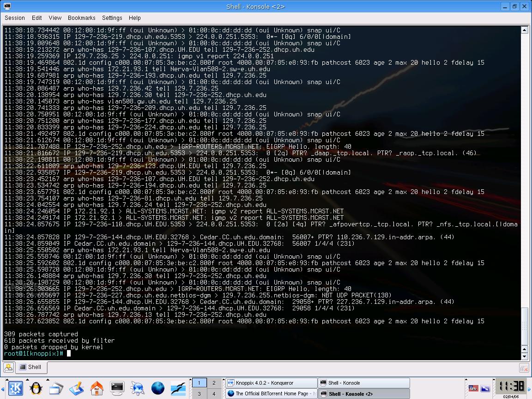Image resolution: width=532 pixels, height=399 pixels.
Task: Click '618 packets received by filter' text
Action: coord(60,341)
